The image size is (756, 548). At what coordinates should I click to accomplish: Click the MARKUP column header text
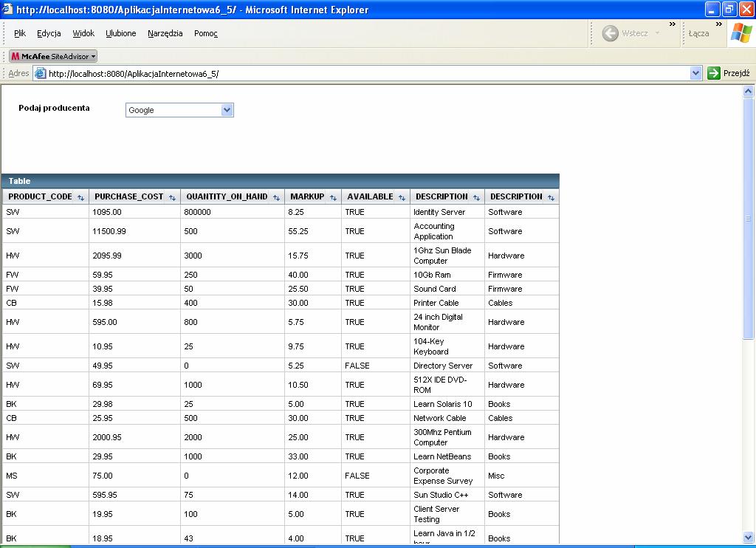pyautogui.click(x=307, y=196)
